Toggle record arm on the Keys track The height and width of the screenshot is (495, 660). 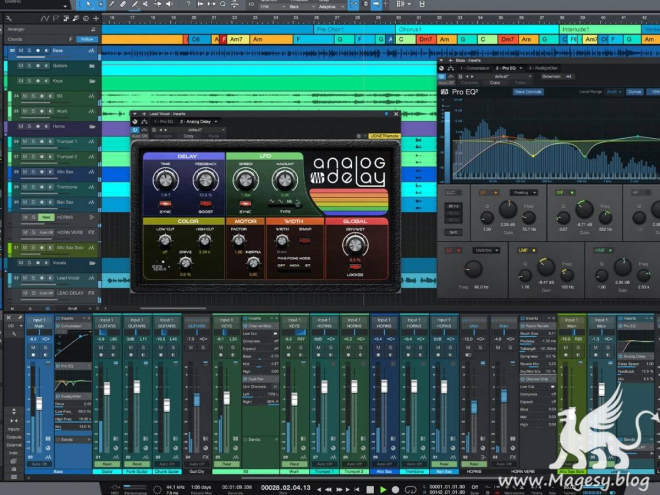[x=38, y=81]
